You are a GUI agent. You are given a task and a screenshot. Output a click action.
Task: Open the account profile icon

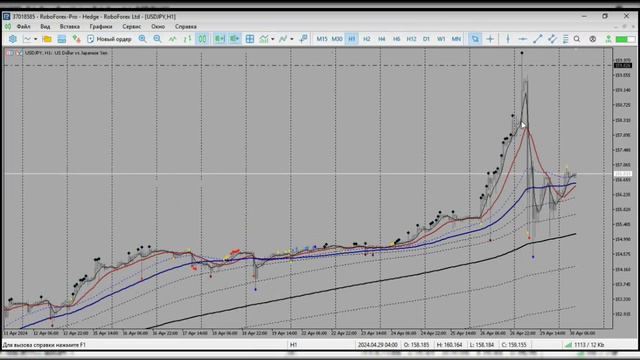pos(593,39)
